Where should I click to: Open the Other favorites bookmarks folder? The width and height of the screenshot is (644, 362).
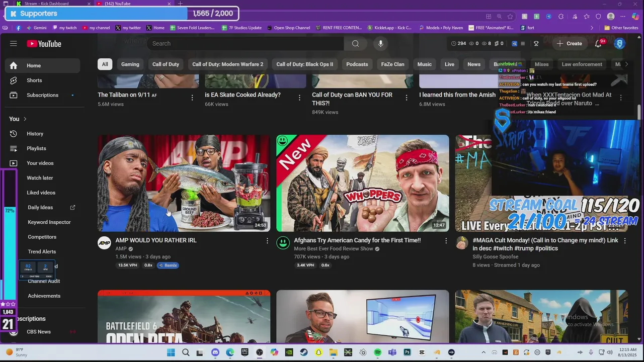click(x=621, y=28)
